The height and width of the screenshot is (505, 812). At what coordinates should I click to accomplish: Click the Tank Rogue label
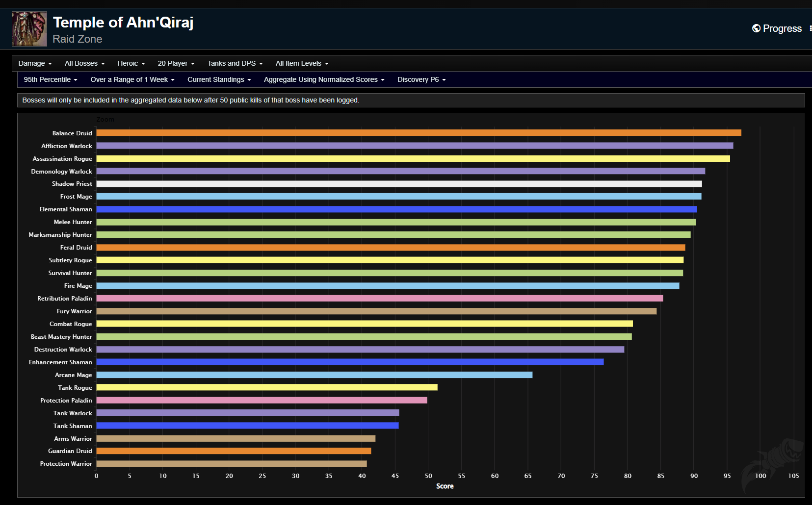click(75, 388)
